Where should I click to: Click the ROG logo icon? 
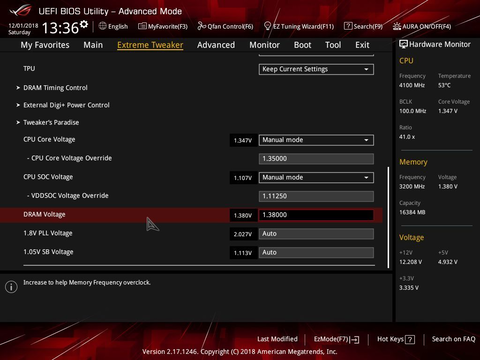pyautogui.click(x=21, y=11)
